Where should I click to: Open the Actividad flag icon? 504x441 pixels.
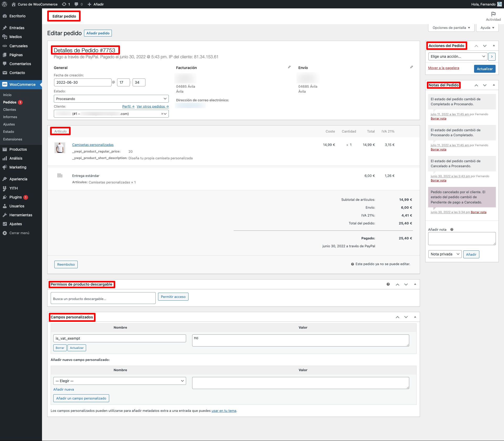pyautogui.click(x=493, y=14)
